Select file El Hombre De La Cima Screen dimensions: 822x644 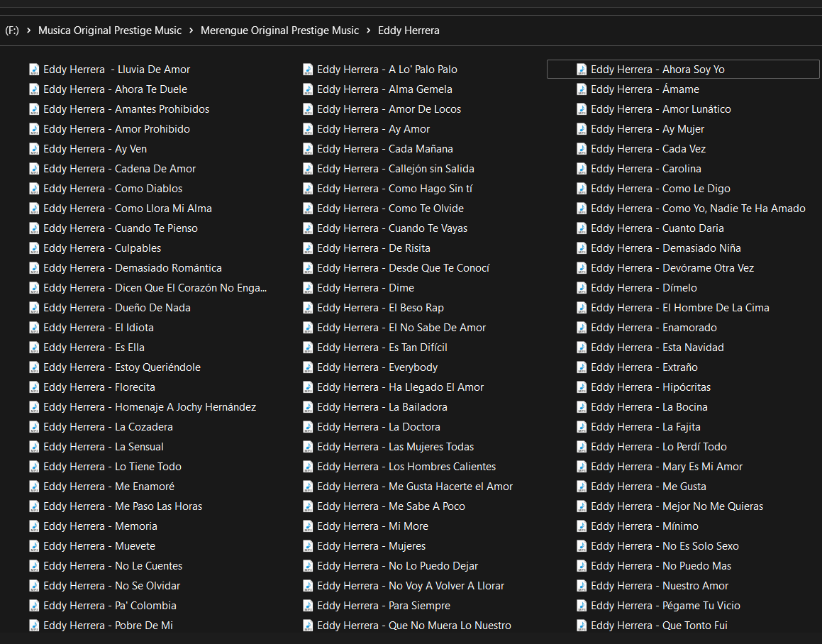(673, 308)
